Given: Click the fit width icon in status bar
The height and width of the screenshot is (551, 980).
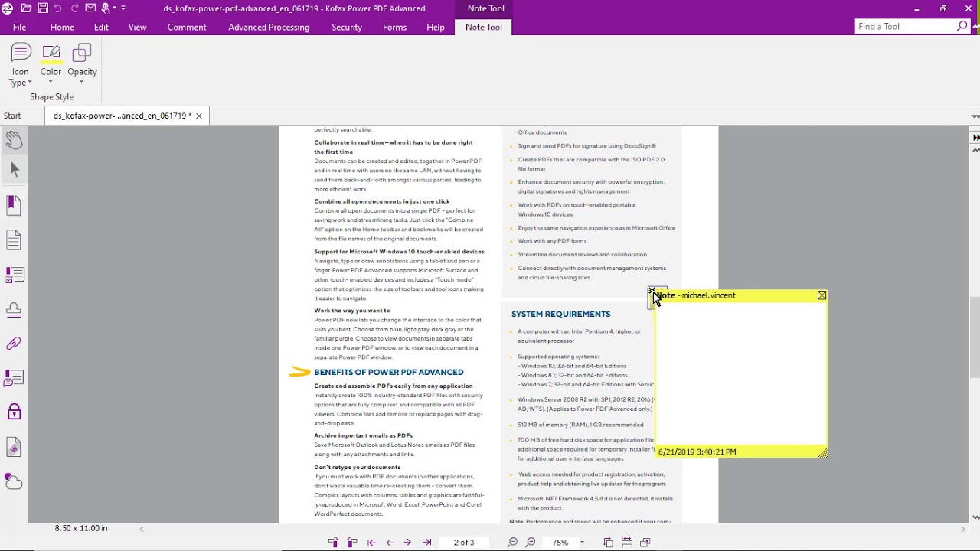Looking at the screenshot, I should point(627,543).
